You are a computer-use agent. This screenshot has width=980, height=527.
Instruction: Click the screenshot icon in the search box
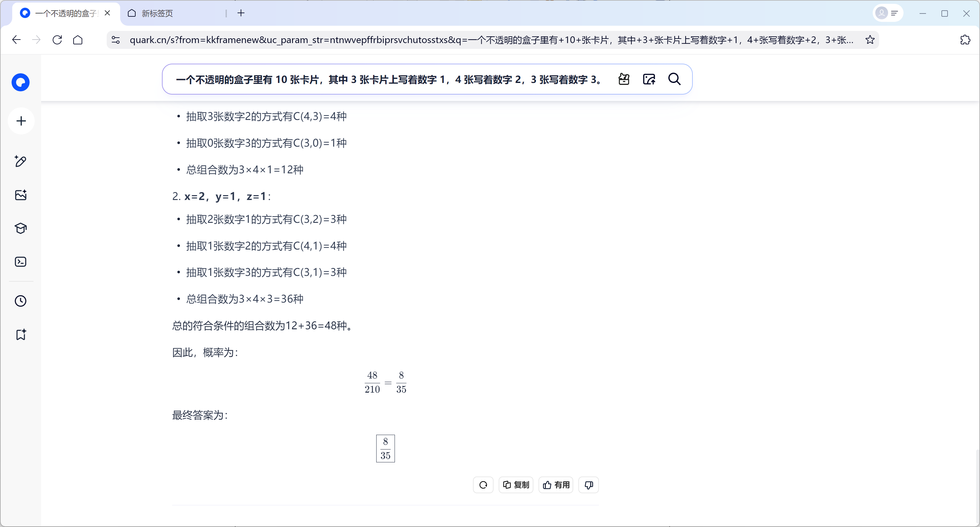point(624,79)
